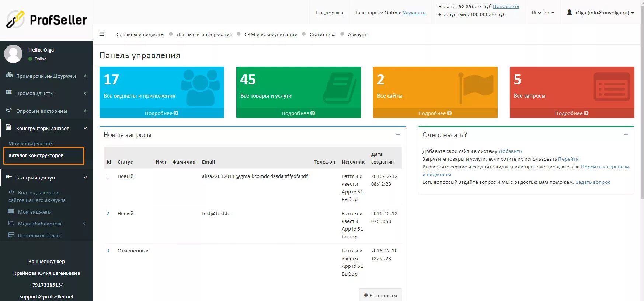Open the Статистика menu

coord(323,34)
